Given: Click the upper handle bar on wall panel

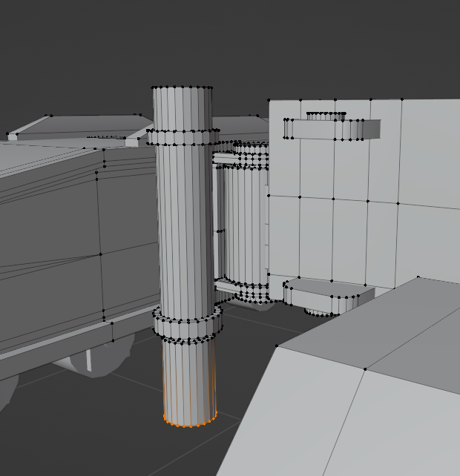Looking at the screenshot, I should coord(332,129).
